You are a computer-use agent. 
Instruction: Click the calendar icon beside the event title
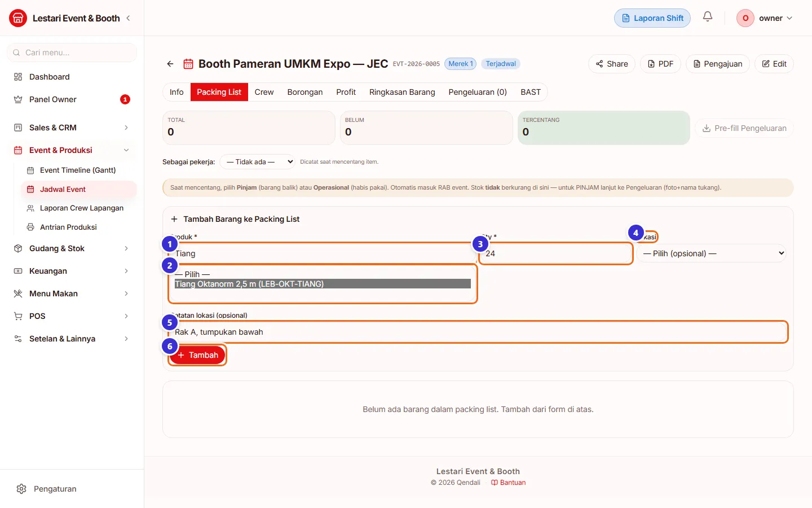(x=188, y=64)
